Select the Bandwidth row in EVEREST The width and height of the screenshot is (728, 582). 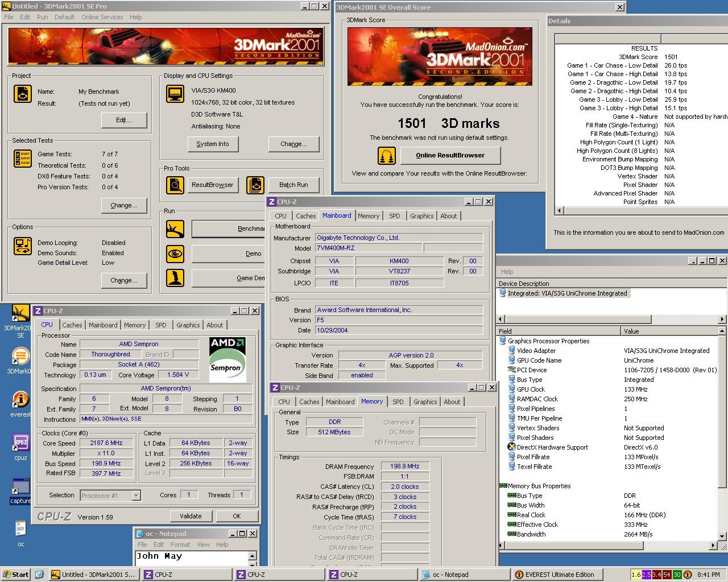click(x=608, y=534)
